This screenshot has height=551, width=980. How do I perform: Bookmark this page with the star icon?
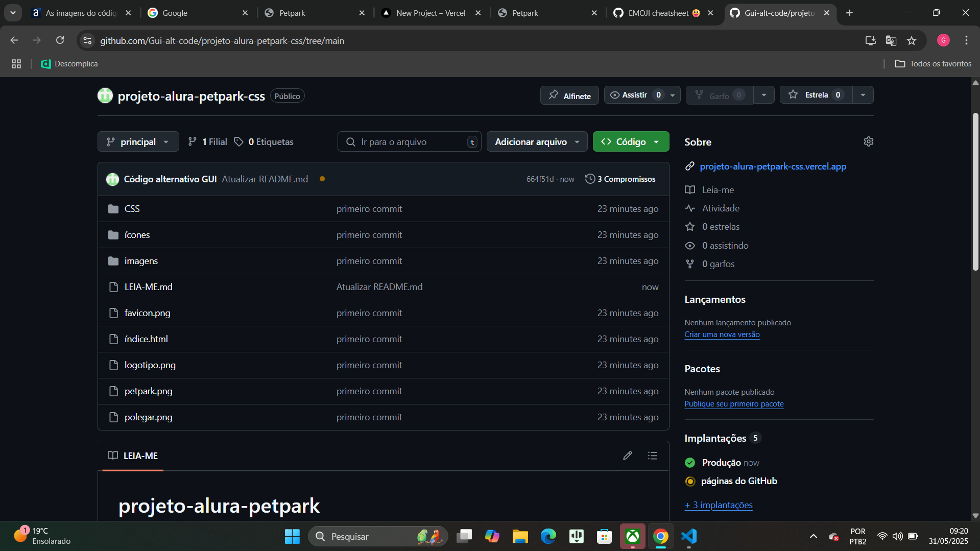pyautogui.click(x=912, y=40)
